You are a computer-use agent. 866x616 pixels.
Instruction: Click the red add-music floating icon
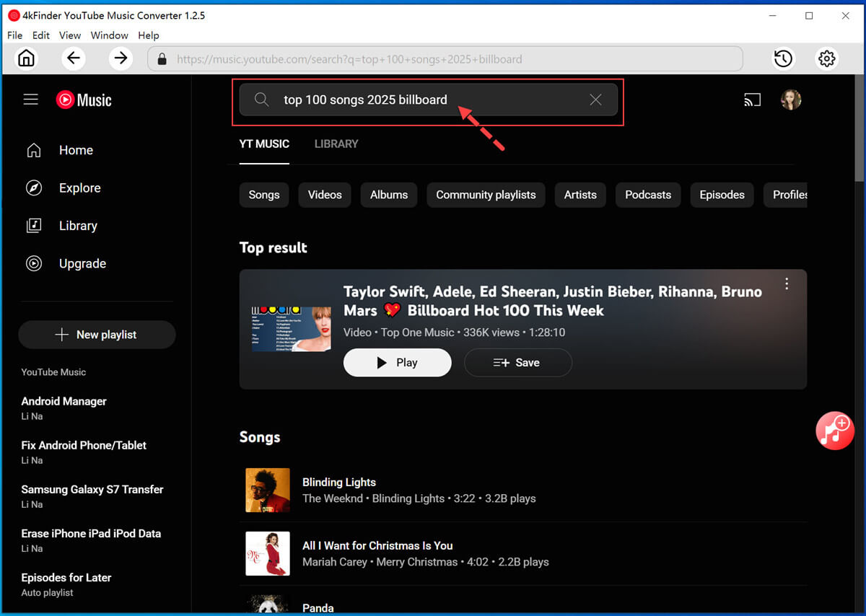coord(835,431)
